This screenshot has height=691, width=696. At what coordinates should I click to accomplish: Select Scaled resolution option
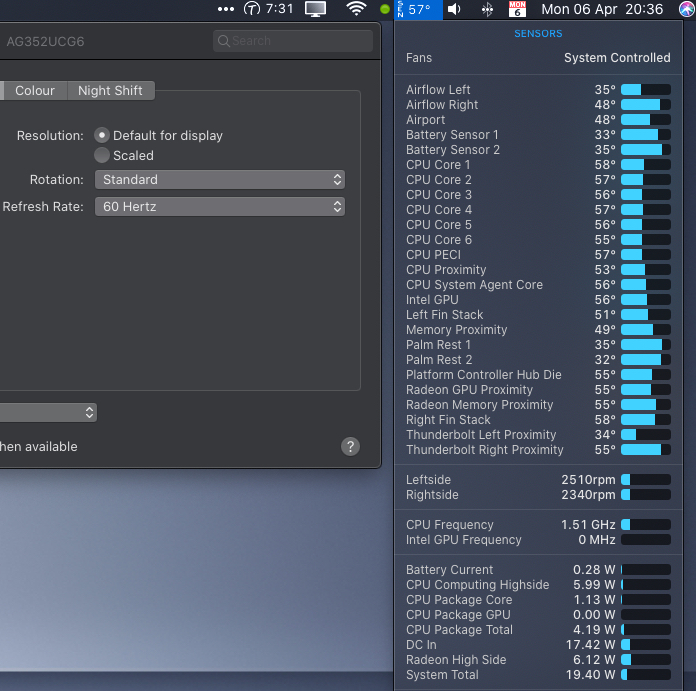click(102, 155)
